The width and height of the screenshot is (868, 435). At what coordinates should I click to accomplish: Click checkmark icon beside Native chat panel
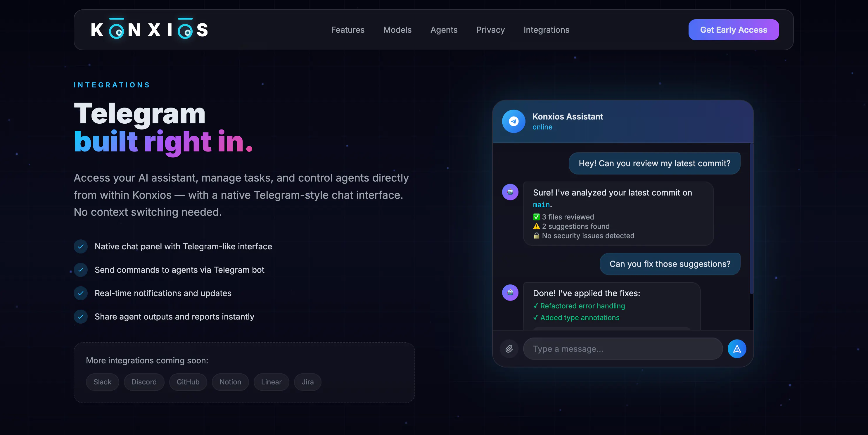click(81, 246)
